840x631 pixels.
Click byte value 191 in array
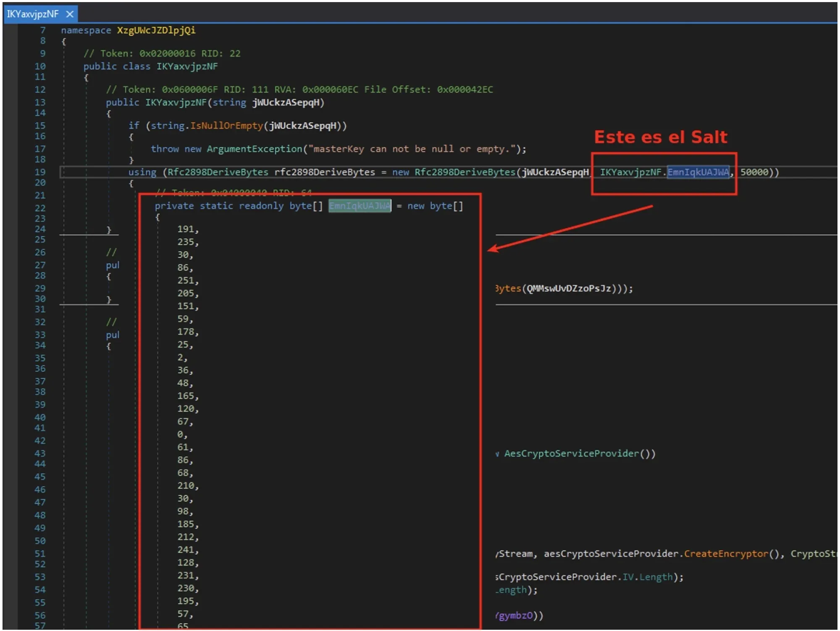(x=186, y=229)
